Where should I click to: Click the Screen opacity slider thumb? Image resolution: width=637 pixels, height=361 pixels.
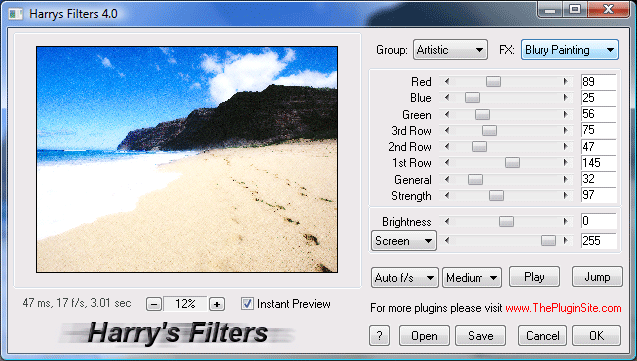[548, 241]
